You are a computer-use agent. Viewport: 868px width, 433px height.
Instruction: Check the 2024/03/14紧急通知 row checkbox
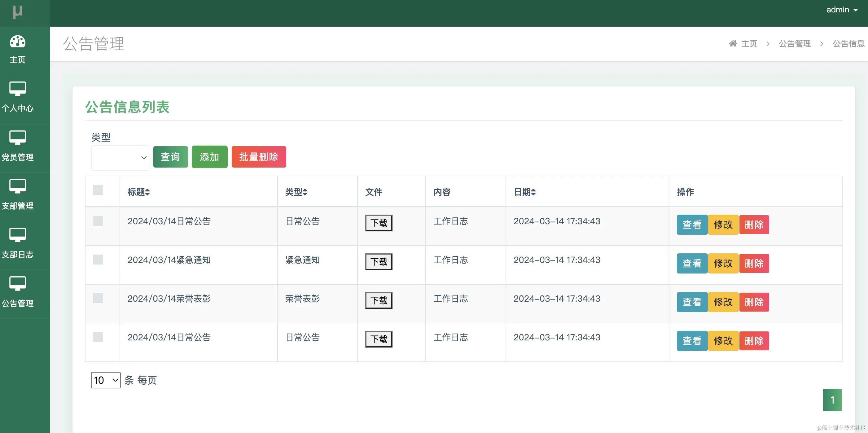(x=98, y=260)
